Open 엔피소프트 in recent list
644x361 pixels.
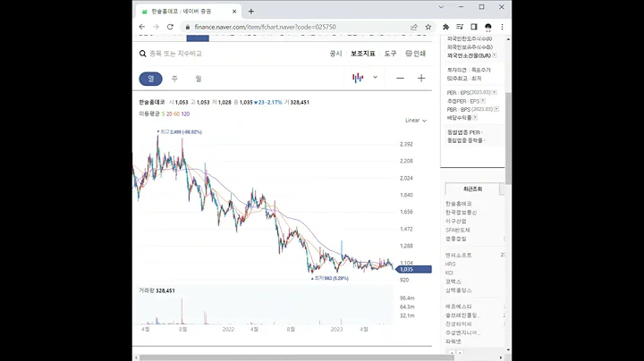pyautogui.click(x=458, y=256)
